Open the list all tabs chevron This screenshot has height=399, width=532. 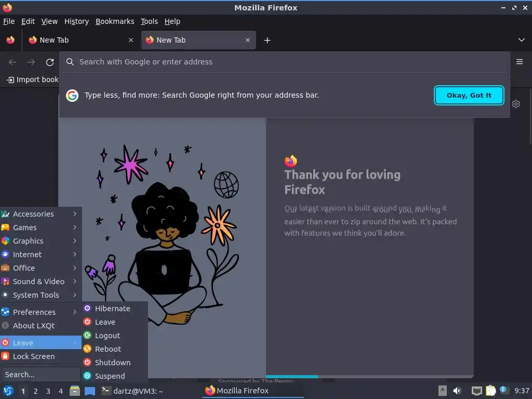522,40
